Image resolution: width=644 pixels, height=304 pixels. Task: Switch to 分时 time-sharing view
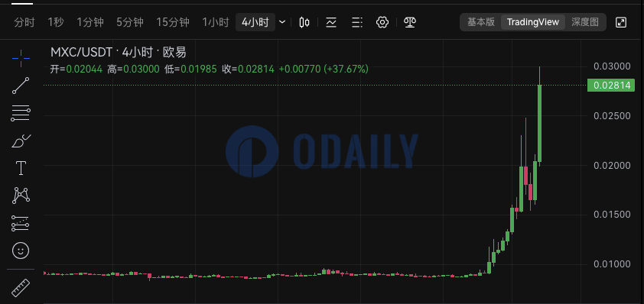(24, 22)
